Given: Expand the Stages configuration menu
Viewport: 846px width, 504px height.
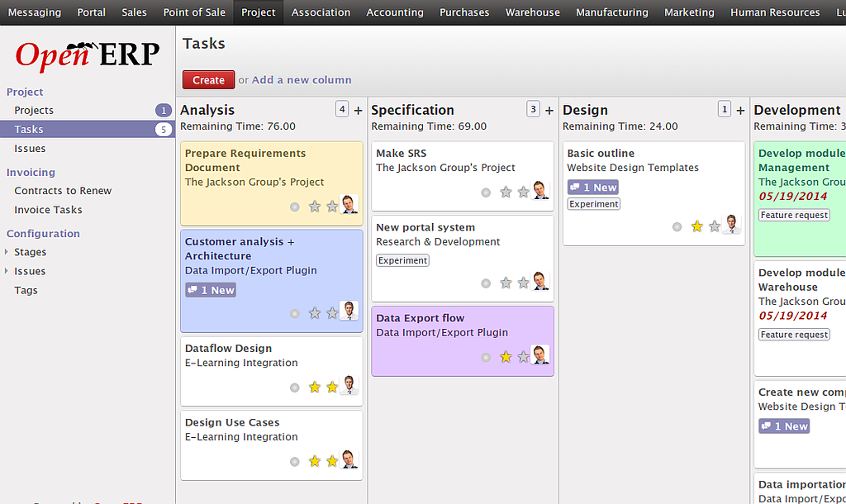Looking at the screenshot, I should (x=7, y=252).
